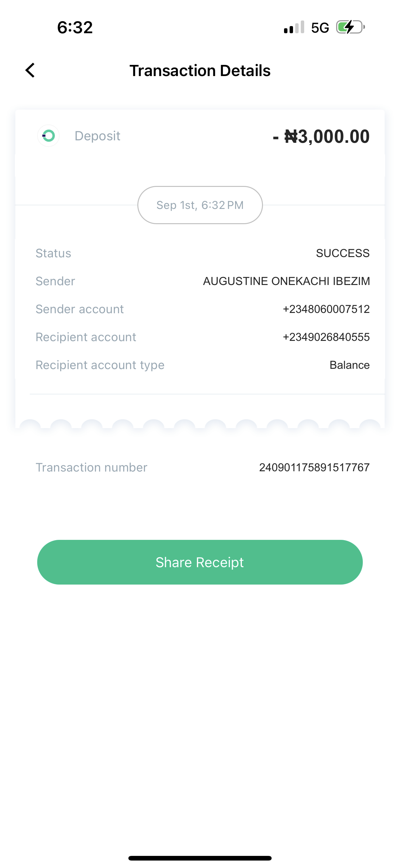The width and height of the screenshot is (400, 868).
Task: Tap the SUCCESS status value
Action: coord(342,253)
